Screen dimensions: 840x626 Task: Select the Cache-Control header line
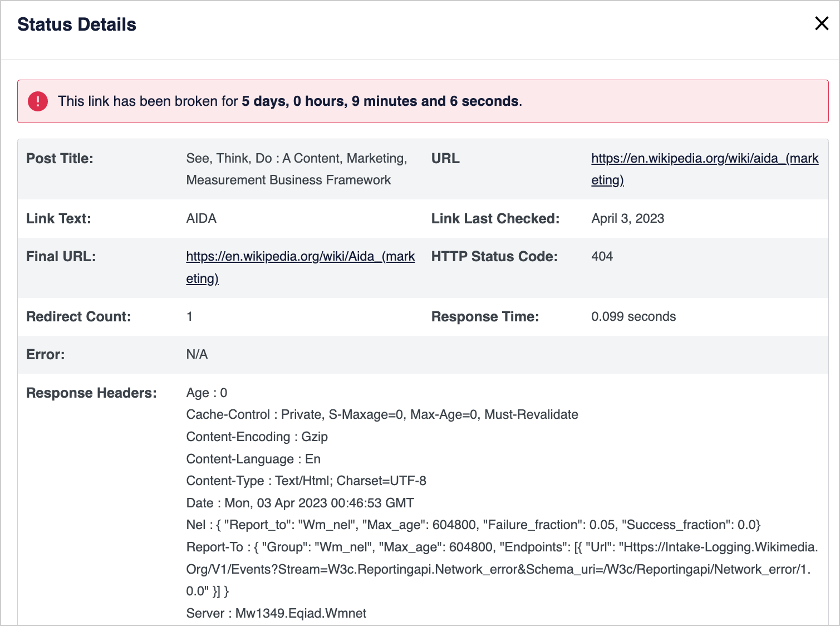[382, 415]
